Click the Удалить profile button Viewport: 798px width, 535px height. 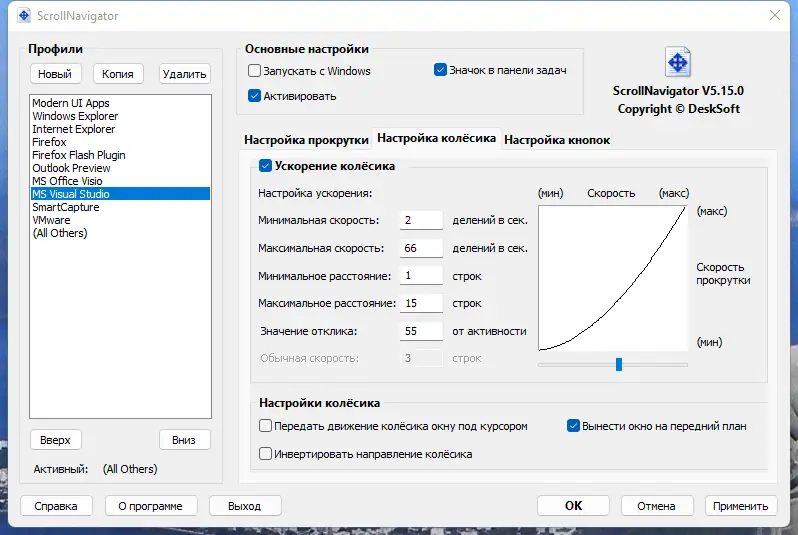[184, 74]
